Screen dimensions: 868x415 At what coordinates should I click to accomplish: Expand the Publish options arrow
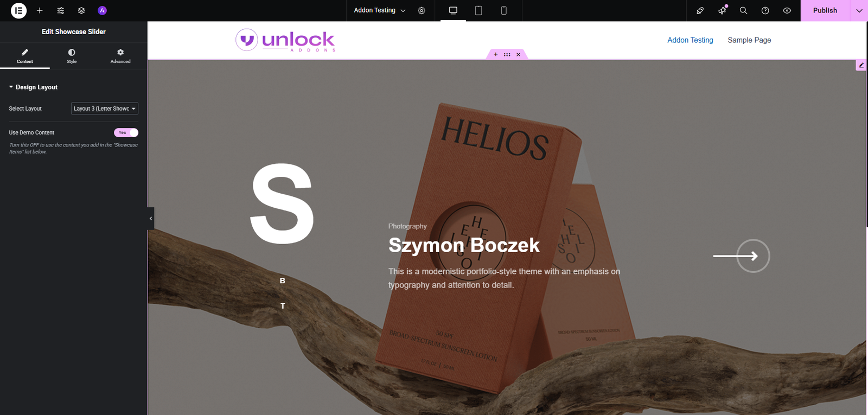click(859, 10)
